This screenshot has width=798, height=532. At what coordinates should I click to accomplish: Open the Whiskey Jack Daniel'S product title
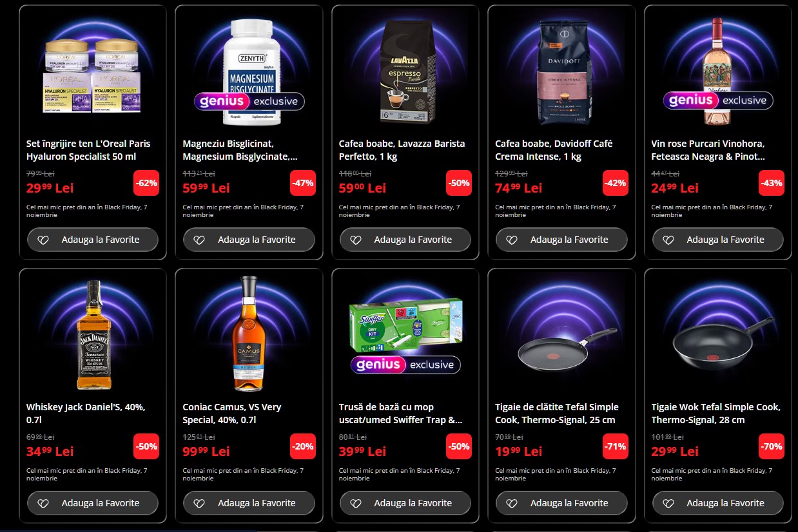tap(86, 413)
